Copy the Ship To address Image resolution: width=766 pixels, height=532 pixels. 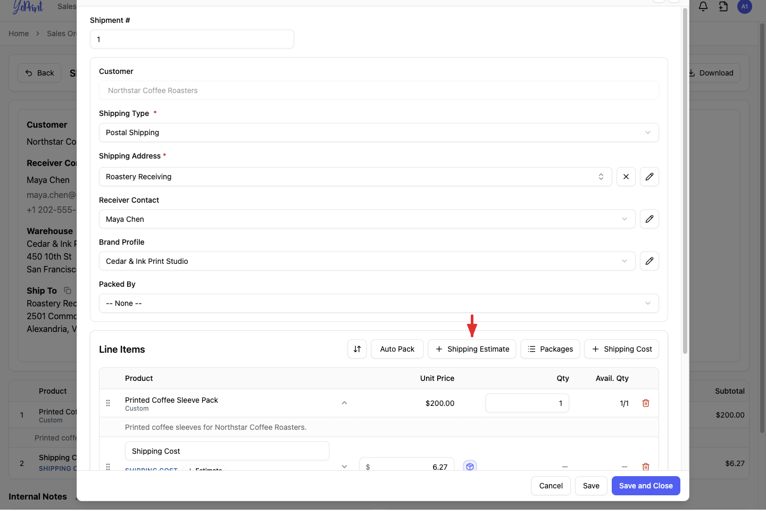[68, 290]
